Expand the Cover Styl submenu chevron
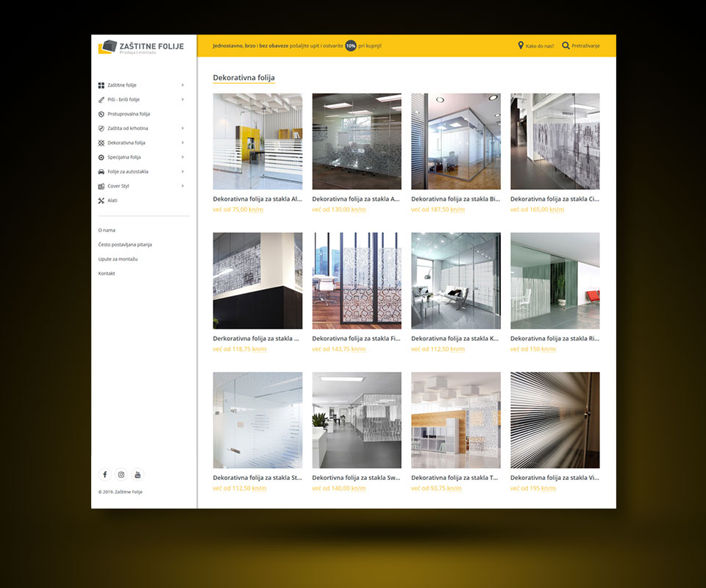Screen dimensions: 706x588 coord(182,186)
